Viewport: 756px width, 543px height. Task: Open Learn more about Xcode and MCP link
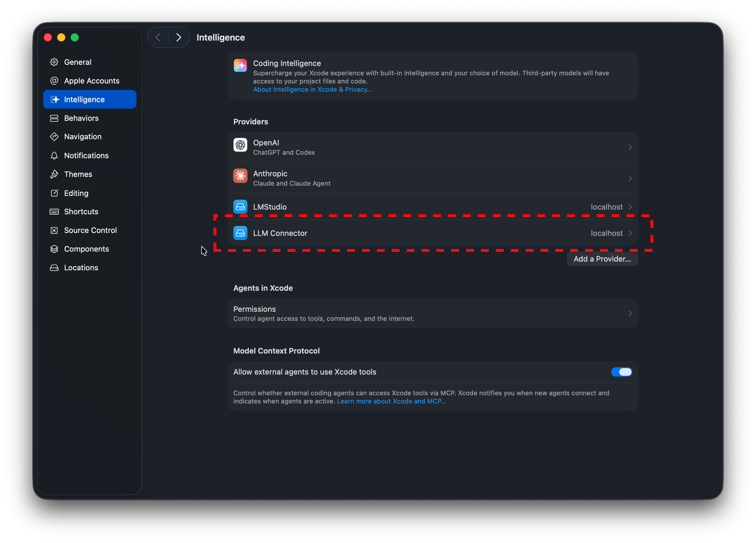click(x=391, y=401)
